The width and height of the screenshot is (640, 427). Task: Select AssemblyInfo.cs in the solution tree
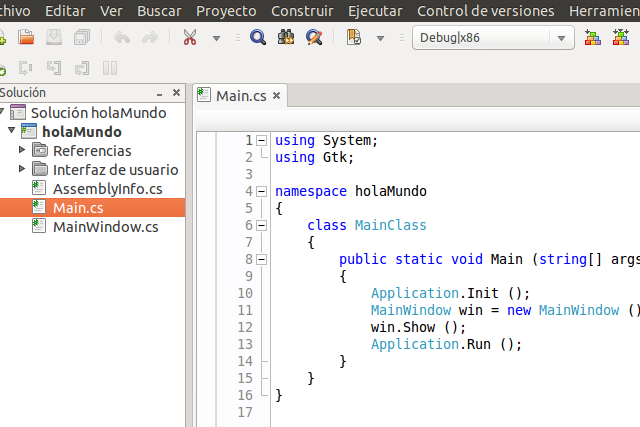pyautogui.click(x=108, y=189)
